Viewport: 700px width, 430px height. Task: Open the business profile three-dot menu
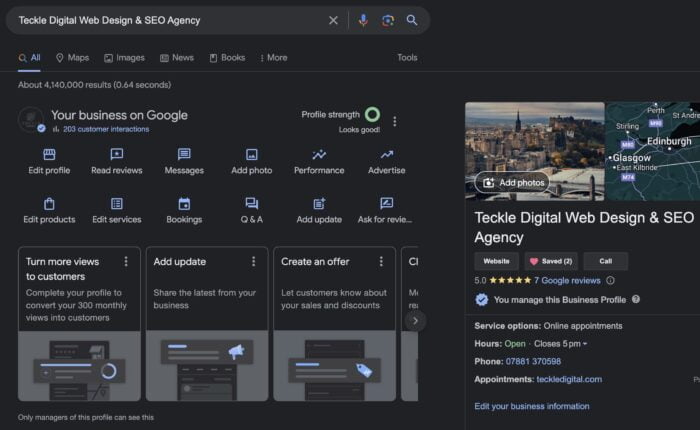point(395,121)
